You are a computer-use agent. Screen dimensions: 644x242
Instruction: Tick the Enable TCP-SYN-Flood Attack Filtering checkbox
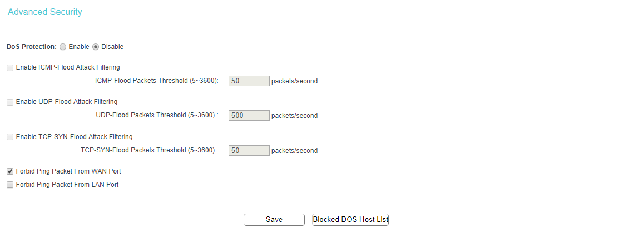(10, 137)
